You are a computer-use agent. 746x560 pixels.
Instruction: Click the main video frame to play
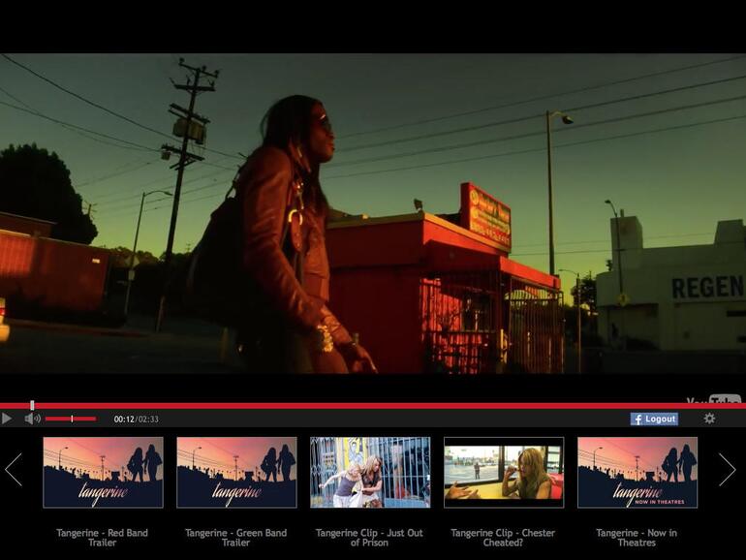pos(373,213)
